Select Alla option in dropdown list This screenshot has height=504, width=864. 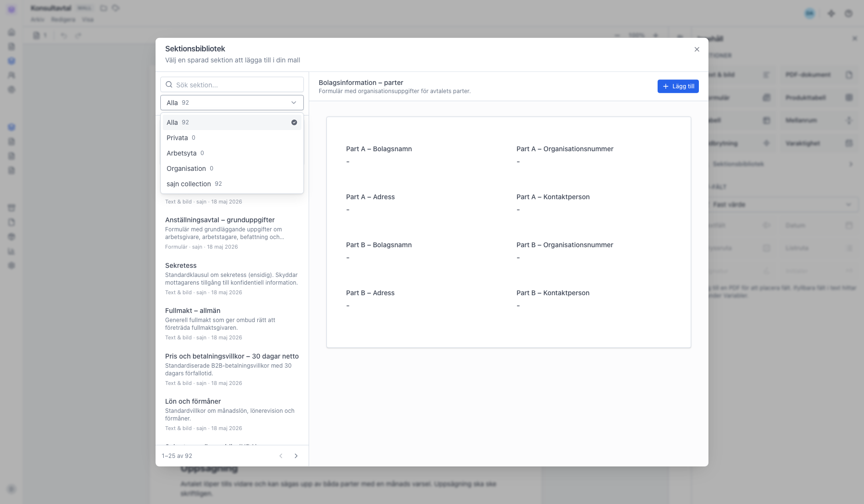(x=232, y=122)
